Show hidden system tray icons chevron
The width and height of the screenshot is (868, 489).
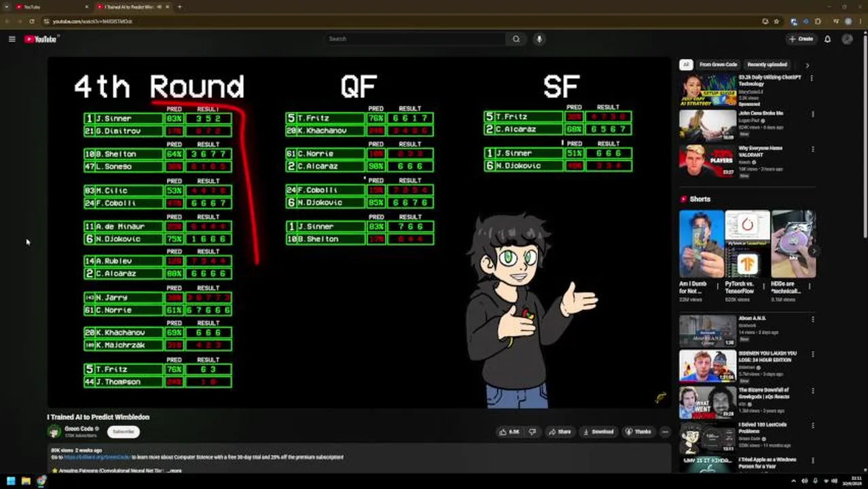click(x=793, y=481)
